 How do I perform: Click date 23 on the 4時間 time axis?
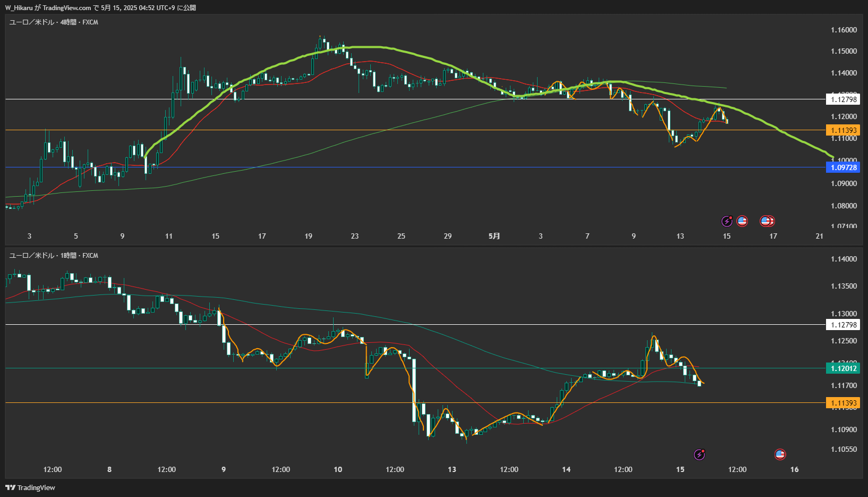tap(355, 236)
